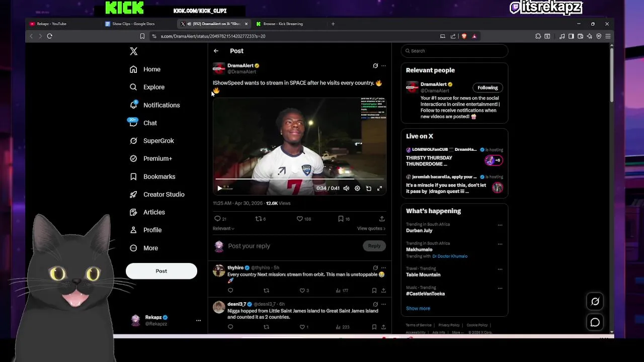Share thyhiro's reply

(x=383, y=291)
